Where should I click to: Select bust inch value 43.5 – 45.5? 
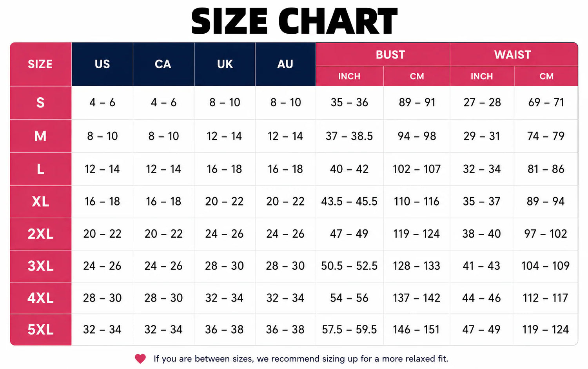pos(349,202)
